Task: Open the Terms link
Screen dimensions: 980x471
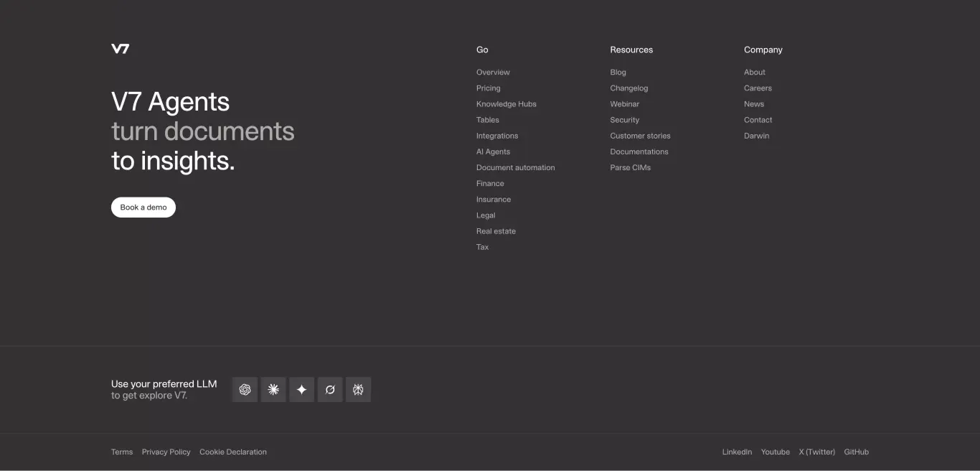Action: [x=122, y=452]
